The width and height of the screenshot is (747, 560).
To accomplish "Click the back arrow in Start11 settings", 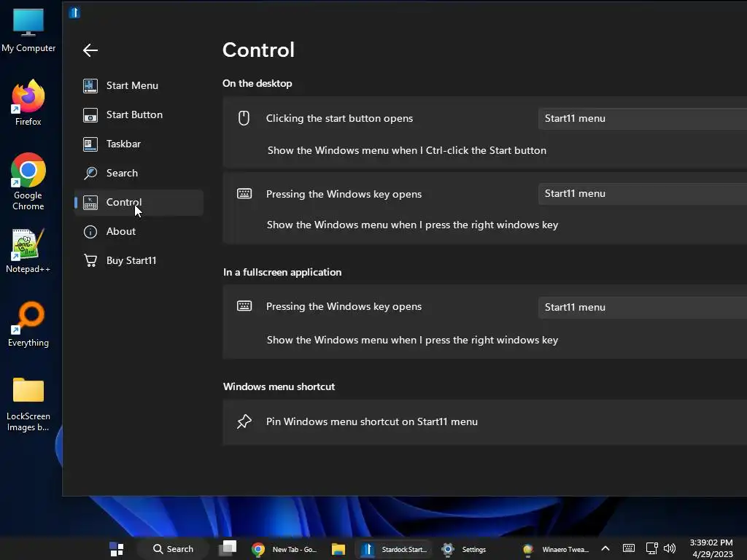I will pos(90,50).
